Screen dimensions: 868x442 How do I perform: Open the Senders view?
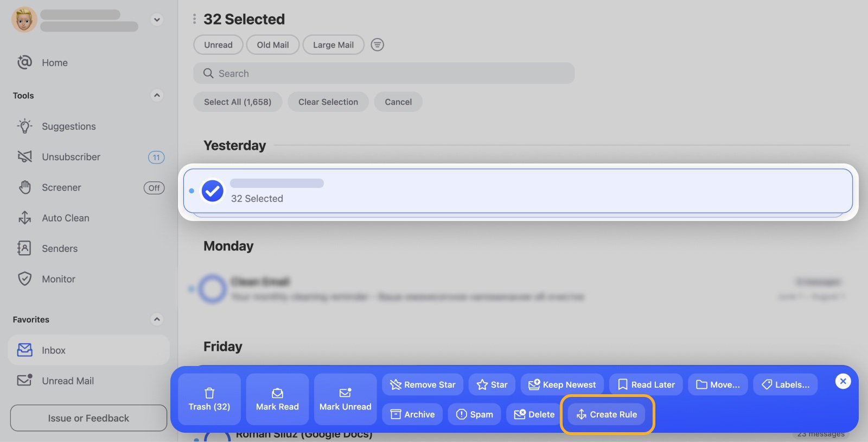(60, 248)
